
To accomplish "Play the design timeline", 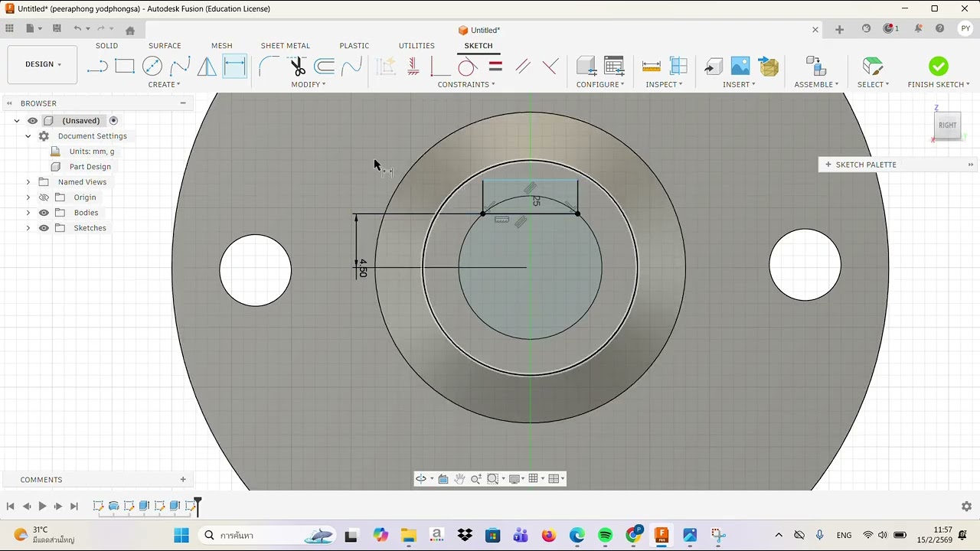I will click(x=42, y=506).
